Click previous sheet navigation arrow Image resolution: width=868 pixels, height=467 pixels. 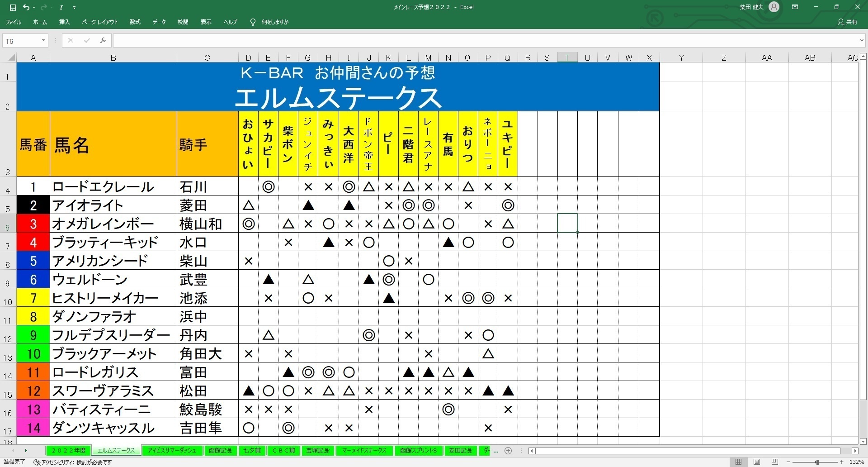[13, 451]
